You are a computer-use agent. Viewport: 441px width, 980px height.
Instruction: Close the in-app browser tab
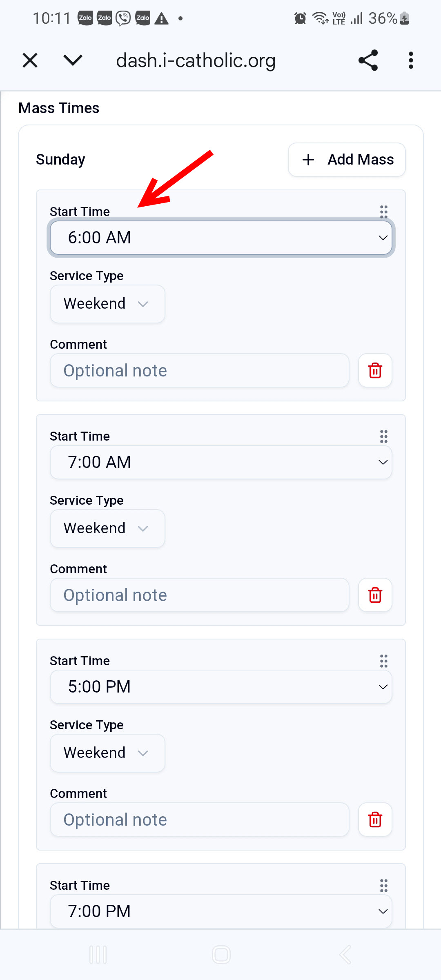[30, 60]
